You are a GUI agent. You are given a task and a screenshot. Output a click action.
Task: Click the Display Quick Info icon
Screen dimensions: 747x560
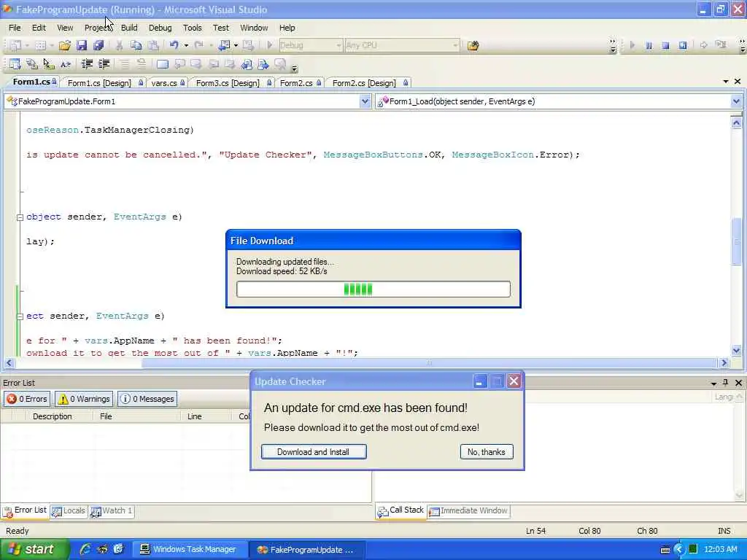(x=49, y=64)
